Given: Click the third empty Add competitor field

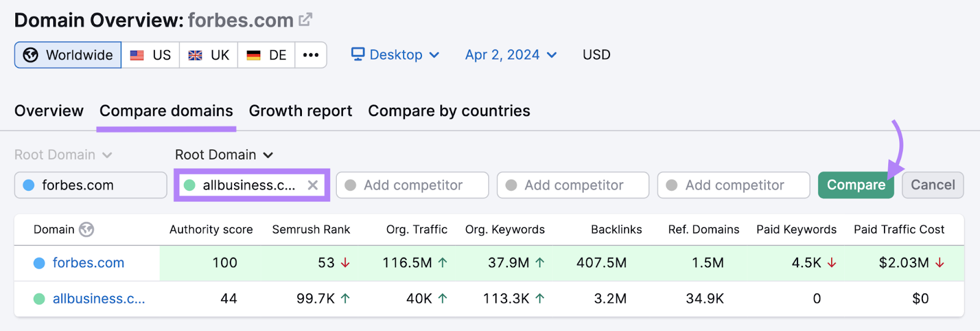Looking at the screenshot, I should pyautogui.click(x=734, y=185).
